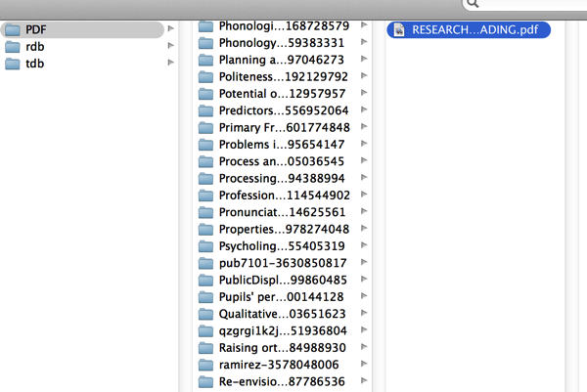Screen dimensions: 587x392
Task: Open folder Psycholing...55405319
Action: pos(283,246)
